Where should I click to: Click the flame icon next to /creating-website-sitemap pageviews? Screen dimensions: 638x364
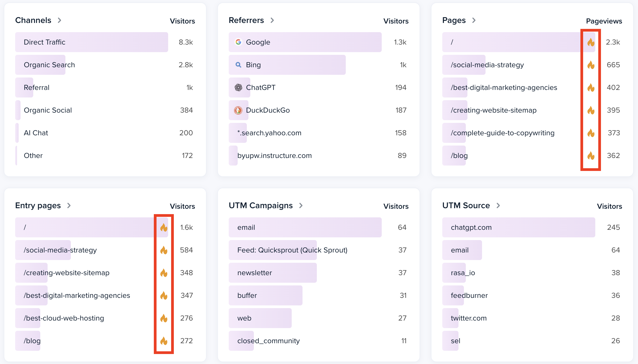[x=591, y=110]
